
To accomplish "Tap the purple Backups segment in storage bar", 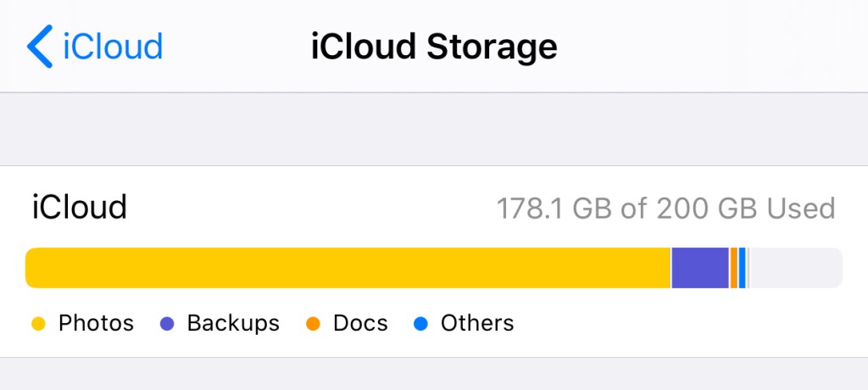I will click(700, 268).
